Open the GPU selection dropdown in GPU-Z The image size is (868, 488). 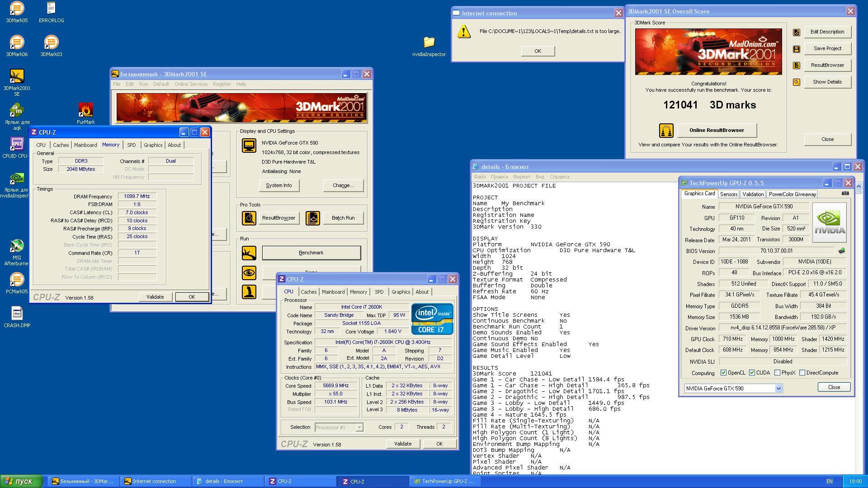pyautogui.click(x=733, y=388)
